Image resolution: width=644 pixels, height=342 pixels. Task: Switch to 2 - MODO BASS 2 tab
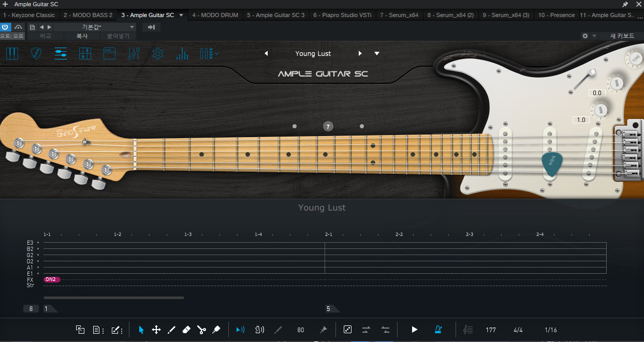pyautogui.click(x=88, y=15)
